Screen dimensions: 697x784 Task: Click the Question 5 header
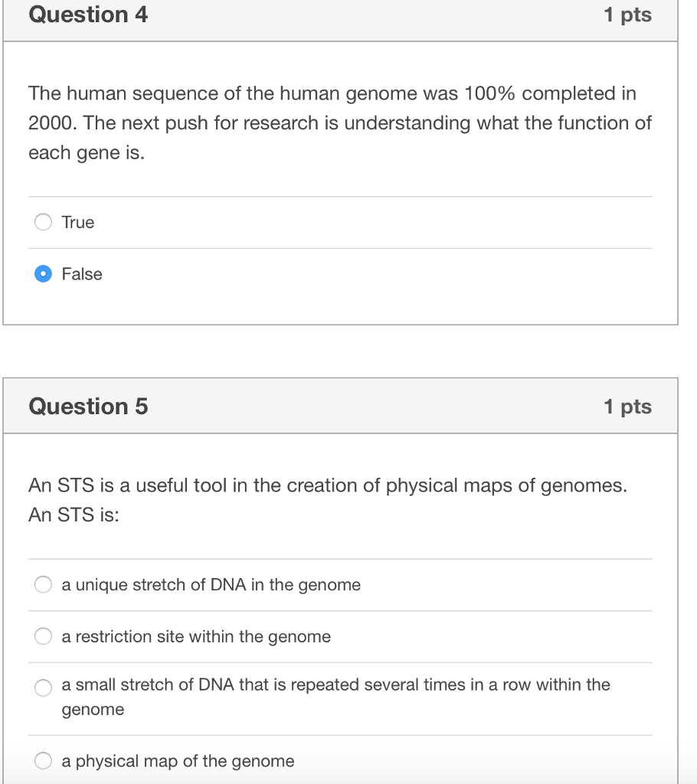click(x=88, y=407)
